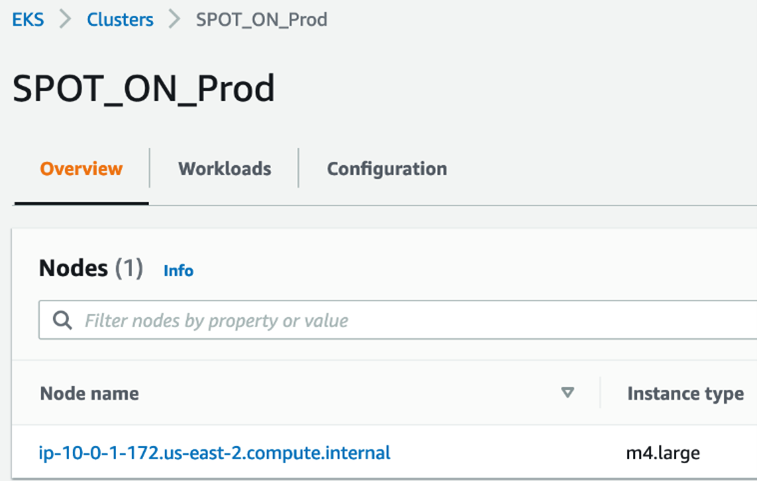This screenshot has height=481, width=757.
Task: Go to EKS breadcrumb link
Action: tap(28, 19)
